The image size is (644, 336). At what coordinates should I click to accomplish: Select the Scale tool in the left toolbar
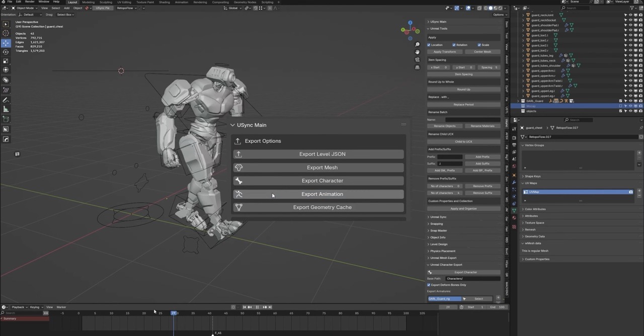click(6, 61)
